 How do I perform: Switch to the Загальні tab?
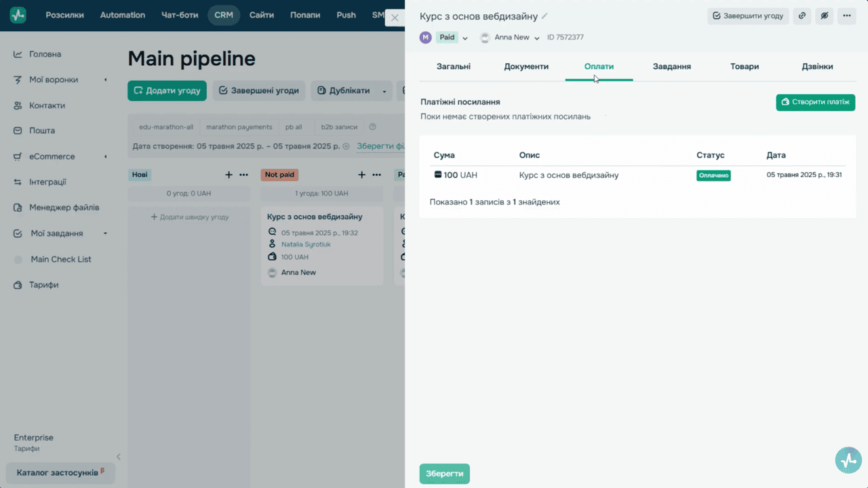[x=454, y=67]
